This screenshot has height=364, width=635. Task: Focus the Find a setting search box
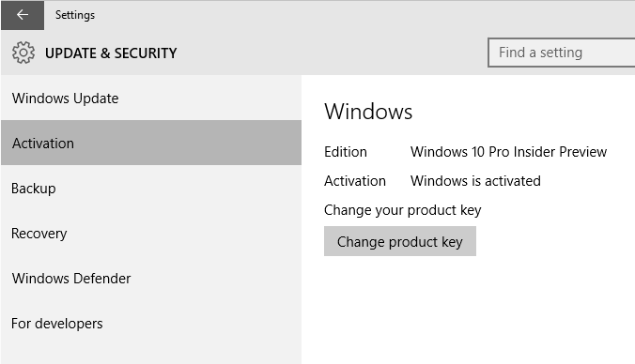pos(562,53)
